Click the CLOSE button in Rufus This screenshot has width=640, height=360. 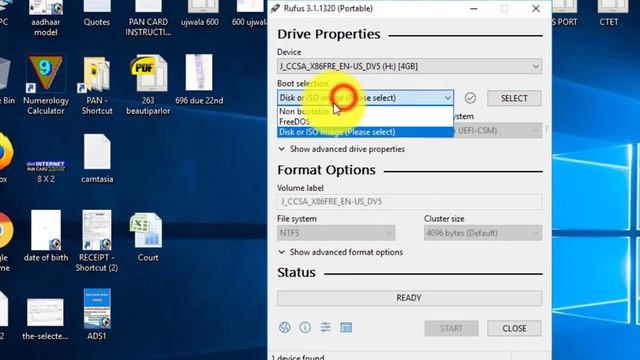coord(514,328)
